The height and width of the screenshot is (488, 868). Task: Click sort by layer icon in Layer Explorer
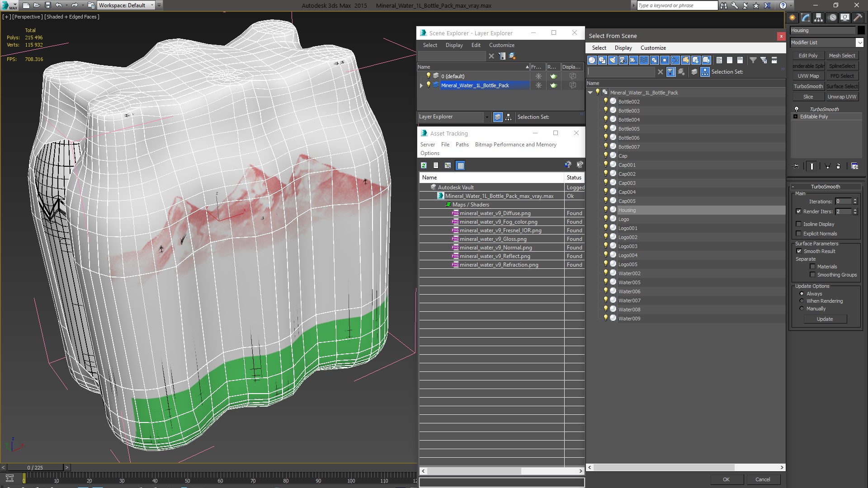pyautogui.click(x=498, y=117)
